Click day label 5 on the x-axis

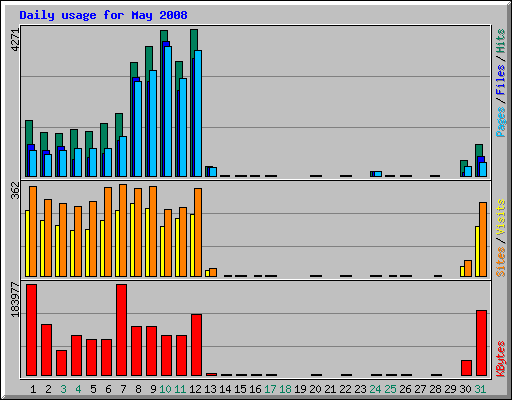coord(93,389)
